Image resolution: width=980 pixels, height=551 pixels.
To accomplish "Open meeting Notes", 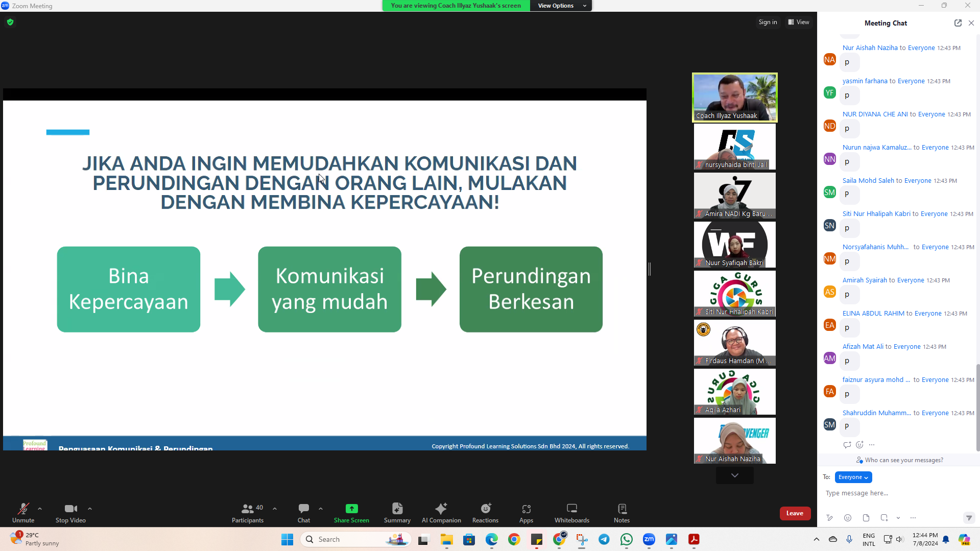I will click(622, 513).
